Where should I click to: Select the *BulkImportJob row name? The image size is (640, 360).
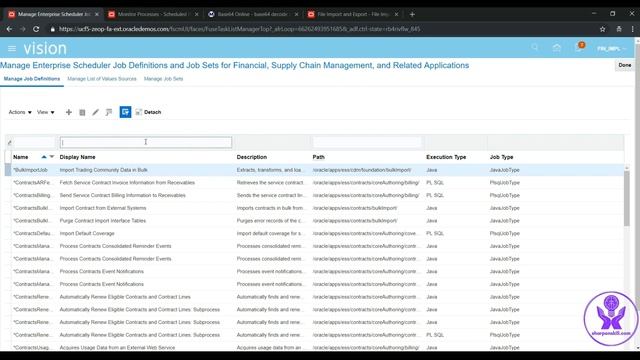coord(31,170)
